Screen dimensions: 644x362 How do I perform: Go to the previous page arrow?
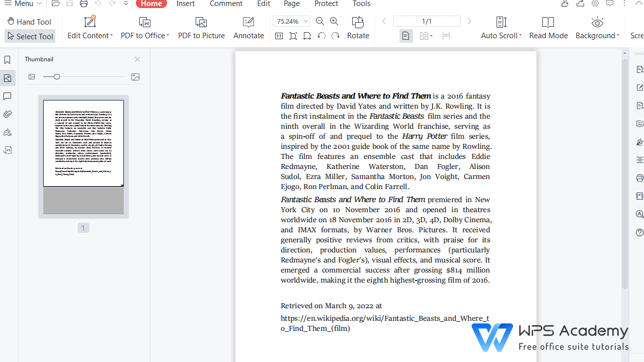[x=384, y=21]
